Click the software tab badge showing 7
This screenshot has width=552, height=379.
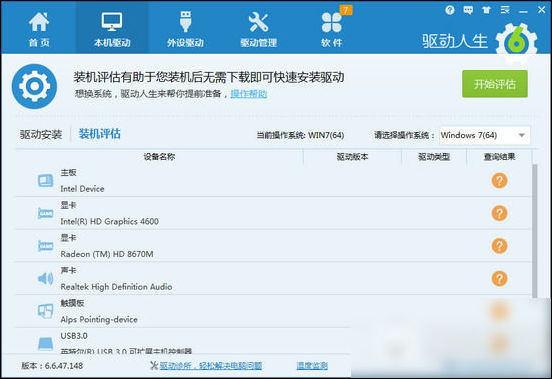[345, 10]
